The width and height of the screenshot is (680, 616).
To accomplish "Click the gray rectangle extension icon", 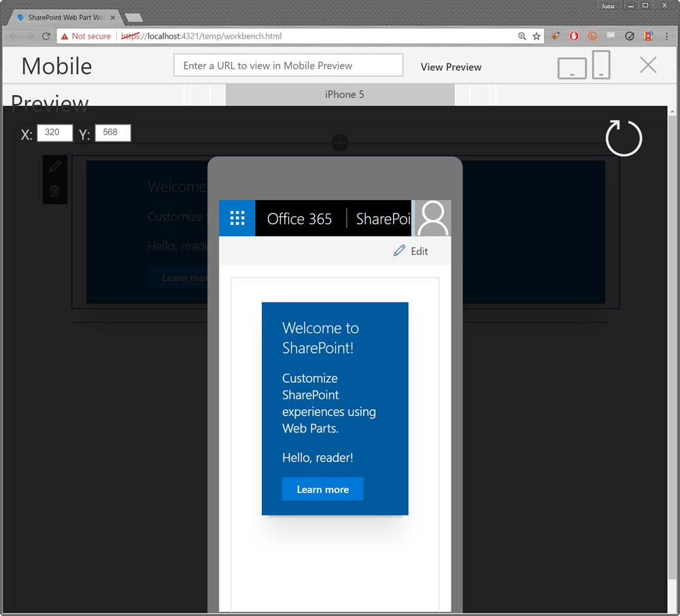I will click(611, 35).
